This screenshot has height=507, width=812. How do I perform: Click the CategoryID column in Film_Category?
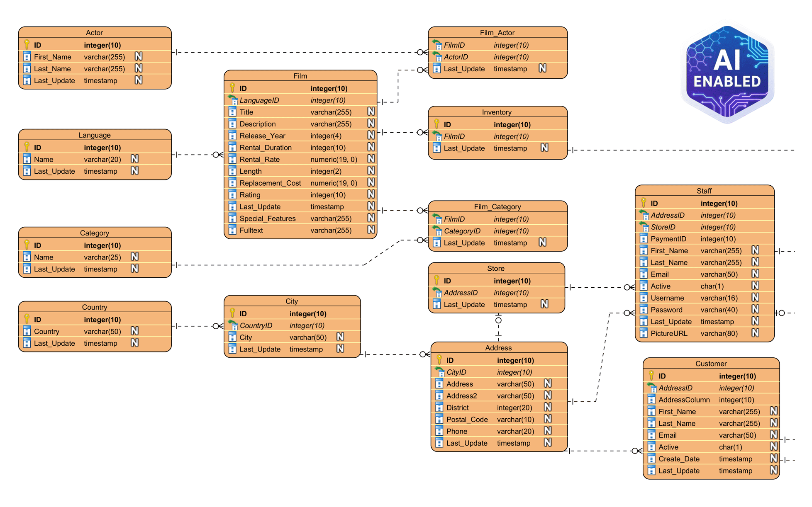(x=462, y=231)
